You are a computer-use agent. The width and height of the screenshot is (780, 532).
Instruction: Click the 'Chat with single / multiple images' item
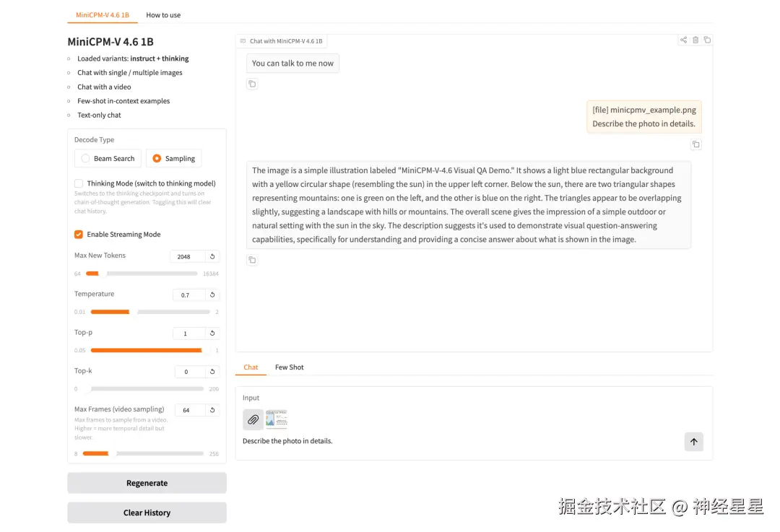(130, 73)
